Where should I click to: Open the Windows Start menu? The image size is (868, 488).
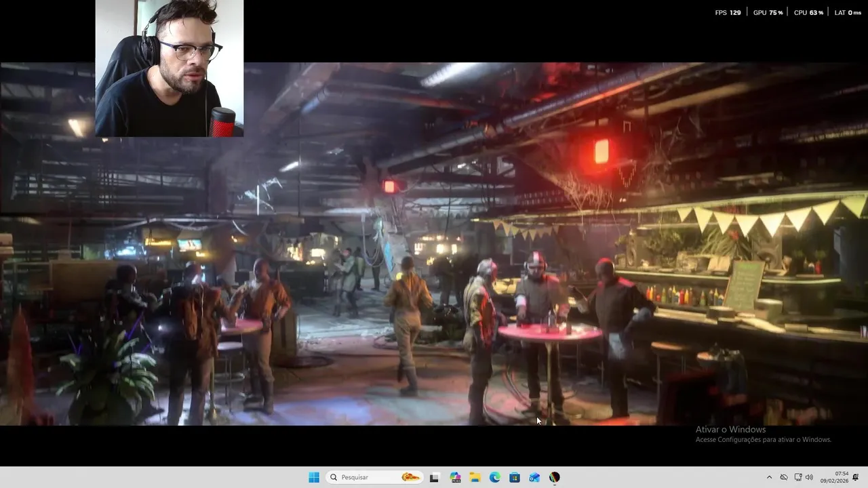coord(314,477)
